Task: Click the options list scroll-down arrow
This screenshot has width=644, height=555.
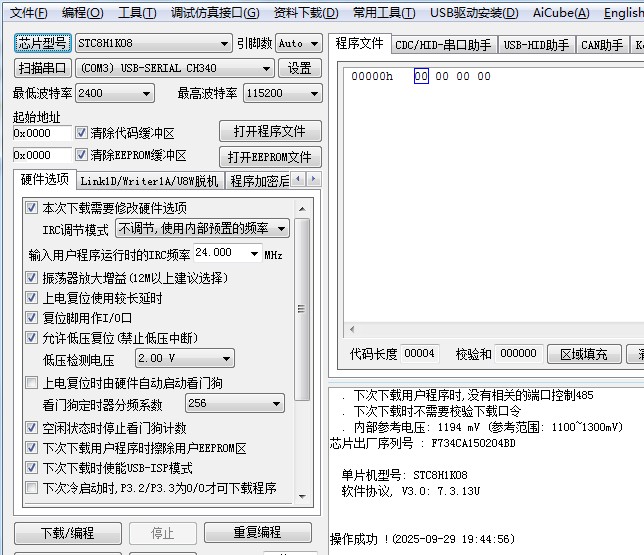Action: (304, 497)
